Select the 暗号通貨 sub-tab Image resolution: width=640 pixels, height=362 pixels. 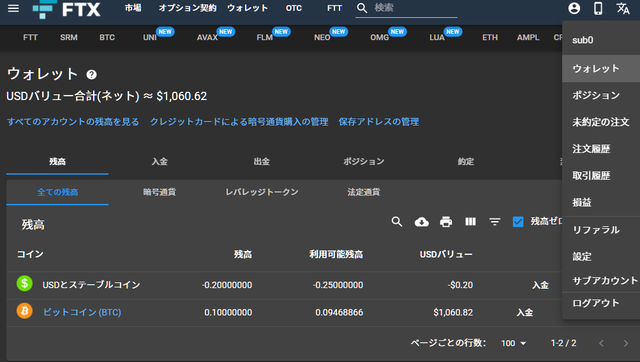tap(159, 192)
